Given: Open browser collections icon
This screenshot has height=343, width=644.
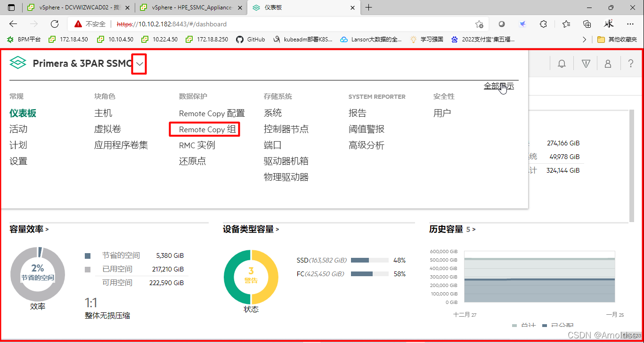Looking at the screenshot, I should (x=587, y=24).
